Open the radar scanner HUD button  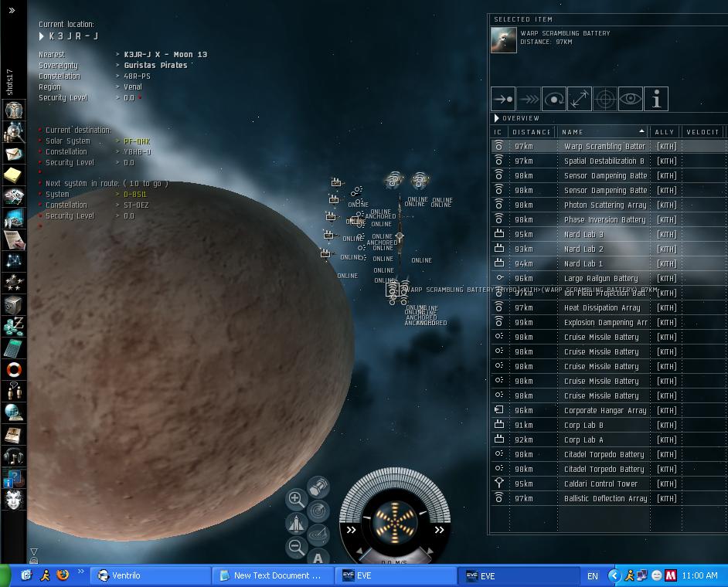pyautogui.click(x=318, y=511)
